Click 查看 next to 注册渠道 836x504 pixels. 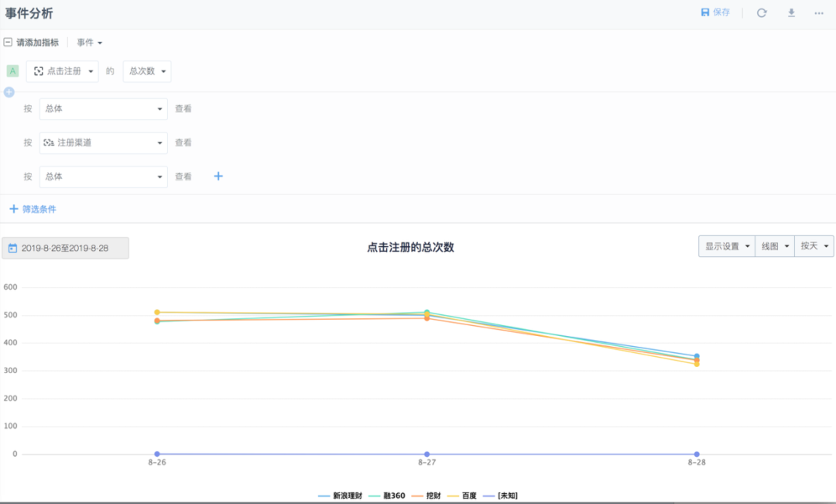(x=183, y=142)
